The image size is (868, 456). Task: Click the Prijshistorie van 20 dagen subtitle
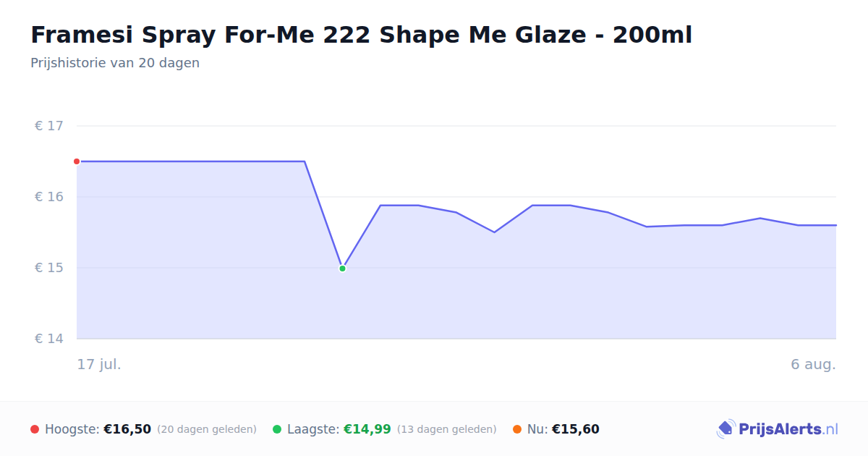115,63
